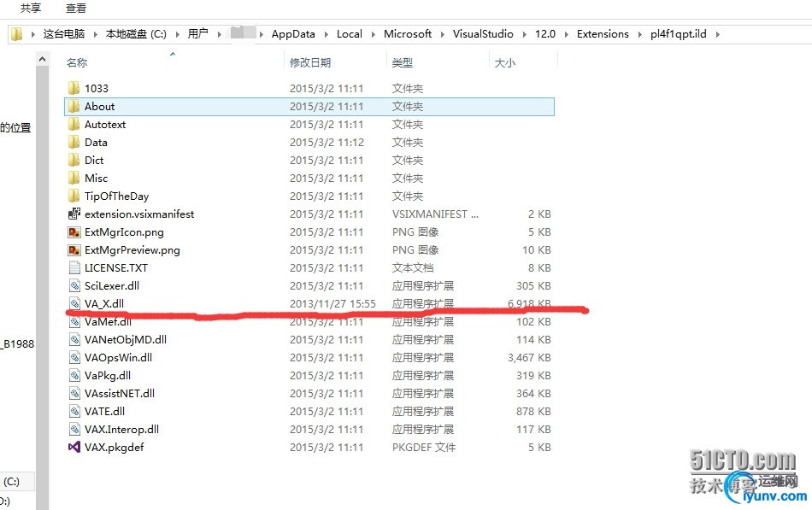The height and width of the screenshot is (510, 812).
Task: Click the VSIXMANIFEST type cell
Action: [x=435, y=214]
